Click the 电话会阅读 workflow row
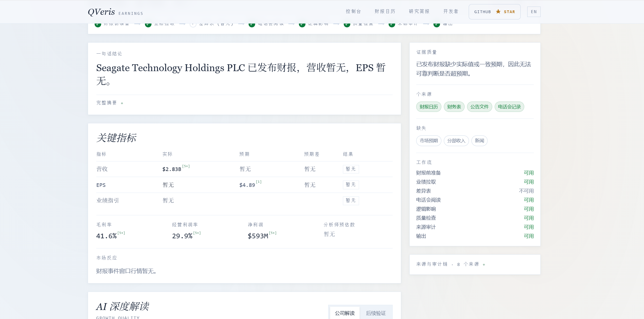 [475, 200]
